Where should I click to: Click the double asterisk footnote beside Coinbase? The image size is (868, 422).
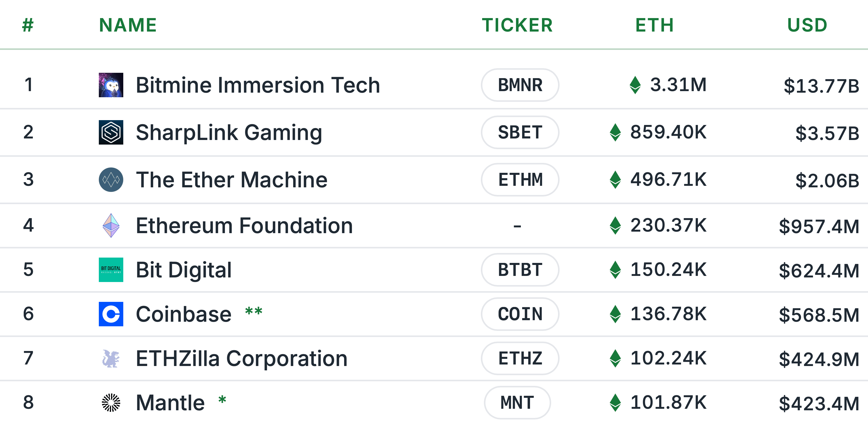[254, 311]
